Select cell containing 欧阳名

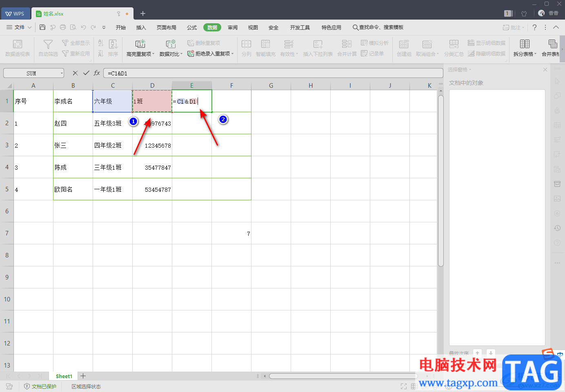[x=73, y=189]
